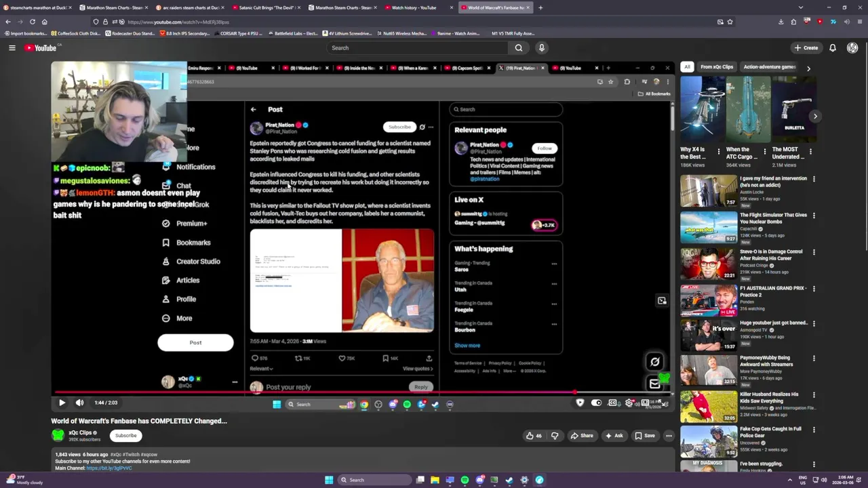Open the Flight Simulator nuclear bombs thumbnail

(x=709, y=227)
